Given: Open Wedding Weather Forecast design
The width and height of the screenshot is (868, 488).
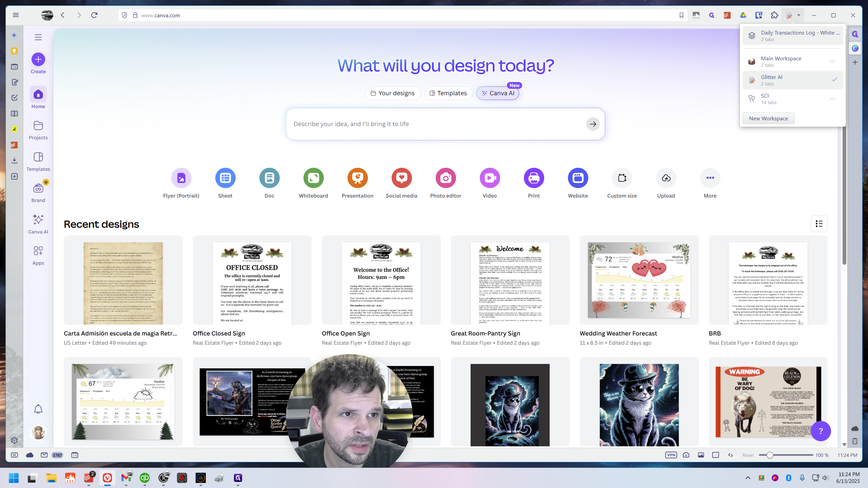Looking at the screenshot, I should [639, 280].
